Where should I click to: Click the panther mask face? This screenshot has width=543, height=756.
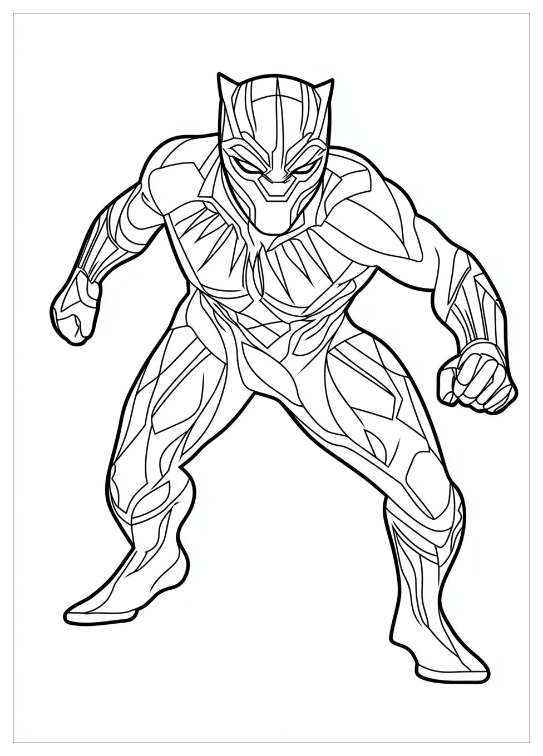pyautogui.click(x=274, y=154)
